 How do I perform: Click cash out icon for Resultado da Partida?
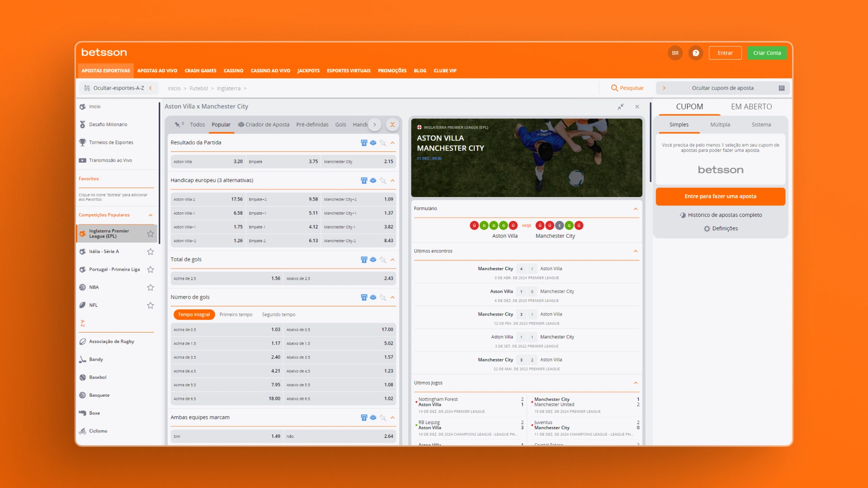click(x=364, y=143)
